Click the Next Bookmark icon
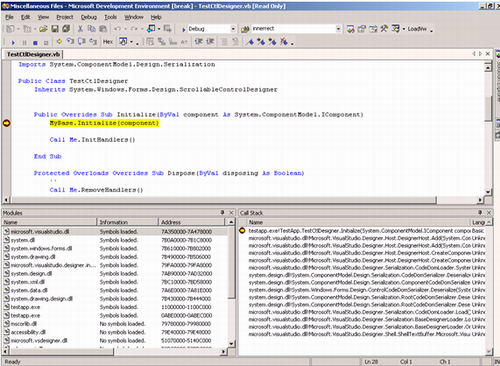 tap(261, 42)
